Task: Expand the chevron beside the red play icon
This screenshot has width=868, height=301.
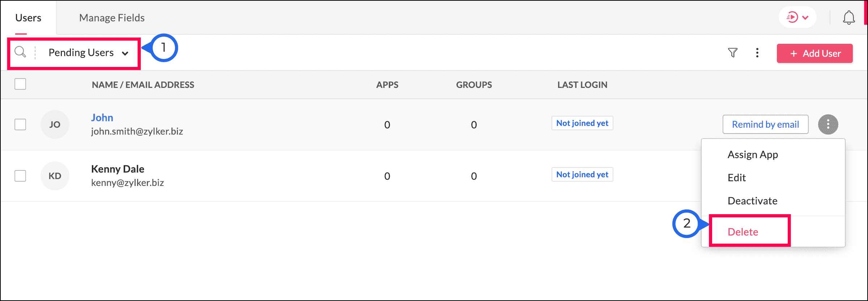Action: click(x=805, y=17)
